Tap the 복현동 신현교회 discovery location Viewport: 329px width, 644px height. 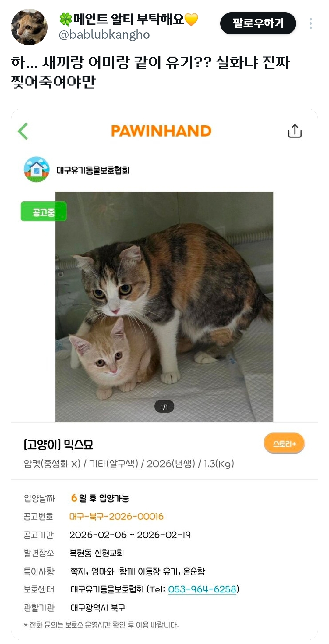coord(97,553)
